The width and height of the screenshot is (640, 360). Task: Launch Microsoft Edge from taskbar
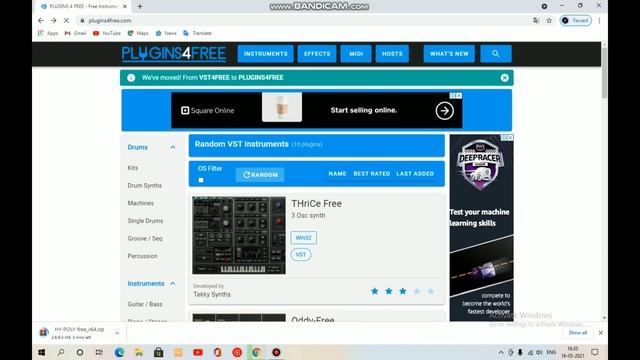pos(119,352)
